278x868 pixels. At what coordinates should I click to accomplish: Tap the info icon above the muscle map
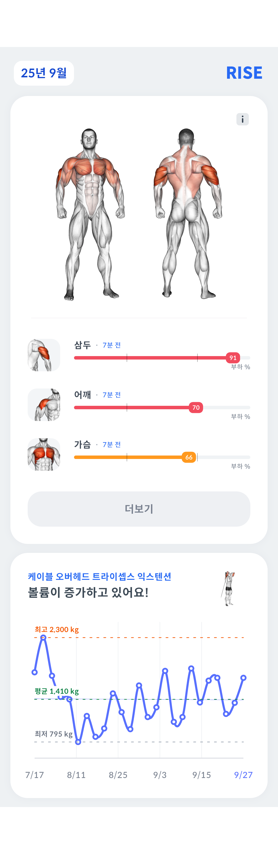click(242, 119)
